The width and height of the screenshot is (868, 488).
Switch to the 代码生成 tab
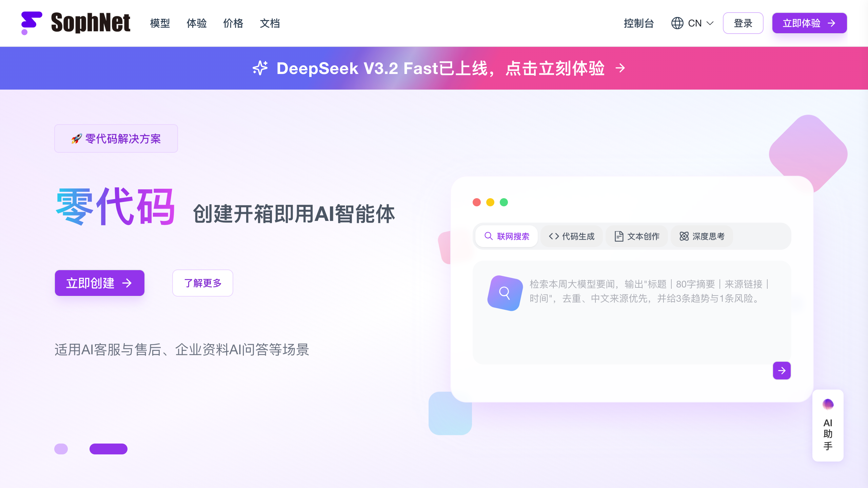tap(571, 236)
